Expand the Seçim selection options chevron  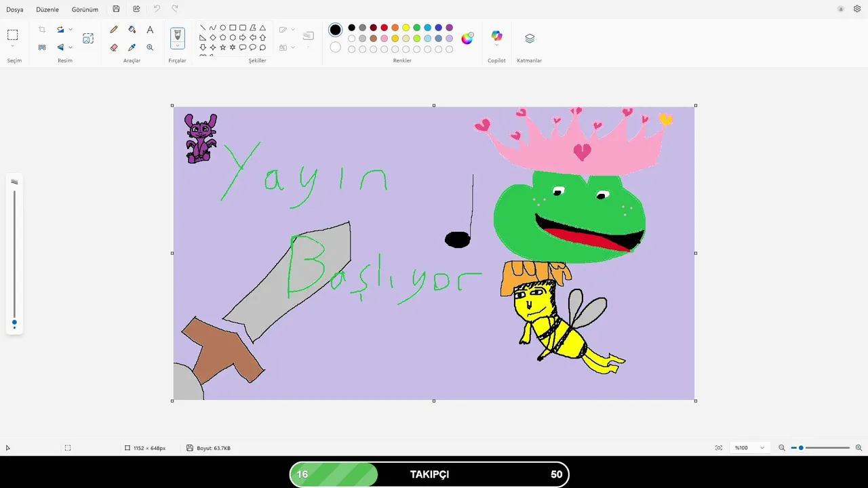point(13,46)
